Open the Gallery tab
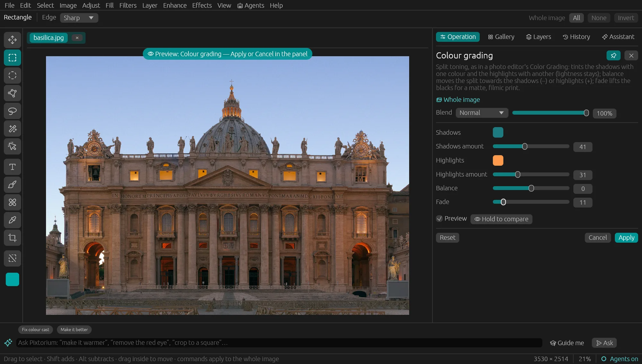This screenshot has height=364, width=642. coord(501,37)
